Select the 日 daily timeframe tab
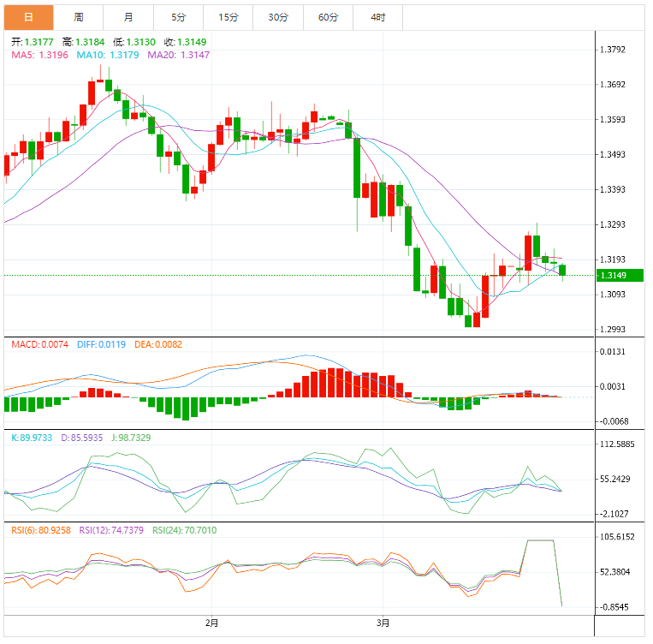The image size is (653, 644). click(29, 17)
